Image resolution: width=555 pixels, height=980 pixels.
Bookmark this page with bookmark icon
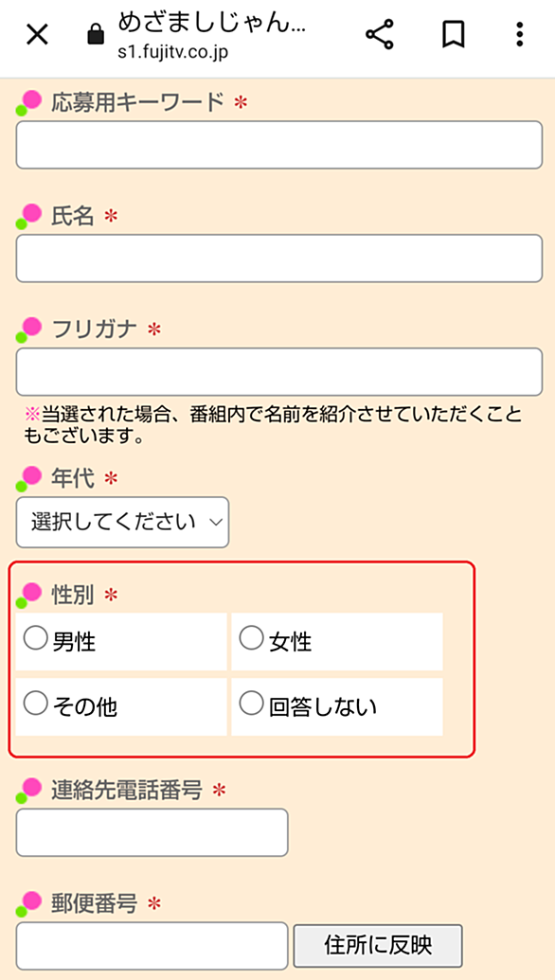tap(453, 35)
